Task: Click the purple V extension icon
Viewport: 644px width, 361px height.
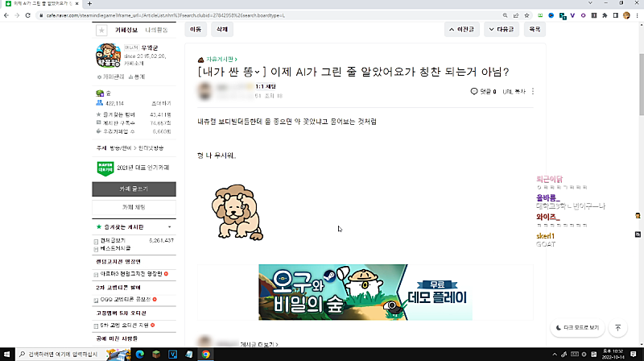Action: [572, 15]
